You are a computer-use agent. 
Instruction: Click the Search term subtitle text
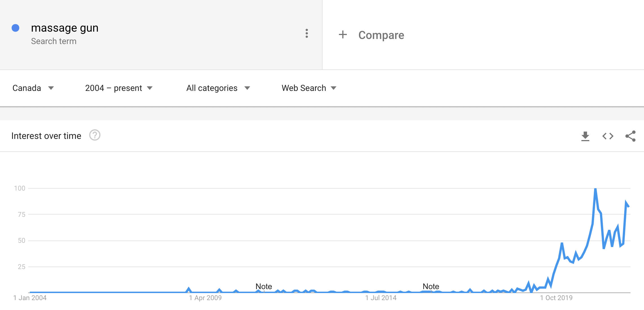54,41
